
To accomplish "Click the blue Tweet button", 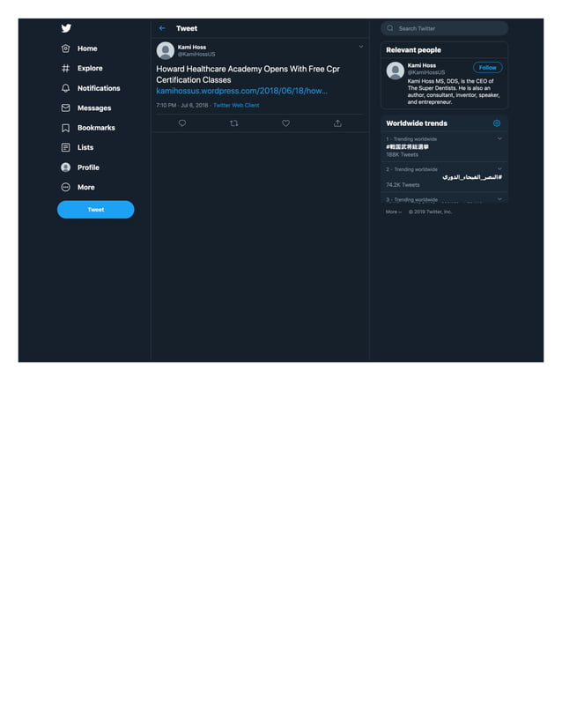I will click(x=96, y=210).
